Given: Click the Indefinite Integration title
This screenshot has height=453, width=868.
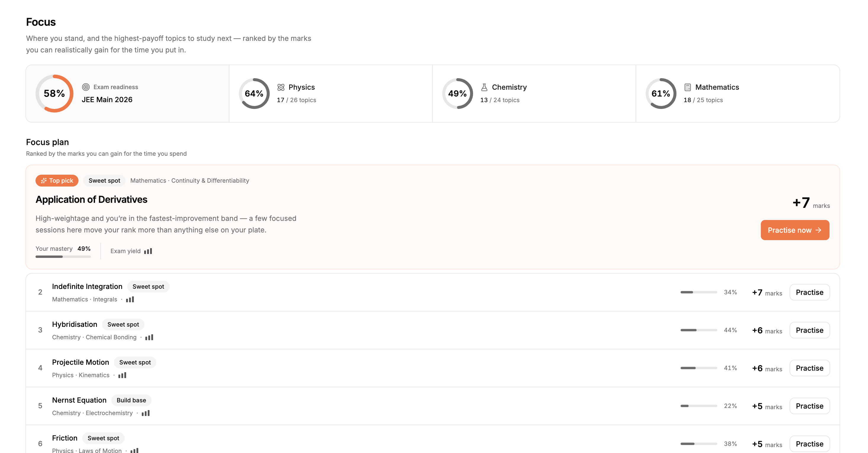Looking at the screenshot, I should (87, 287).
